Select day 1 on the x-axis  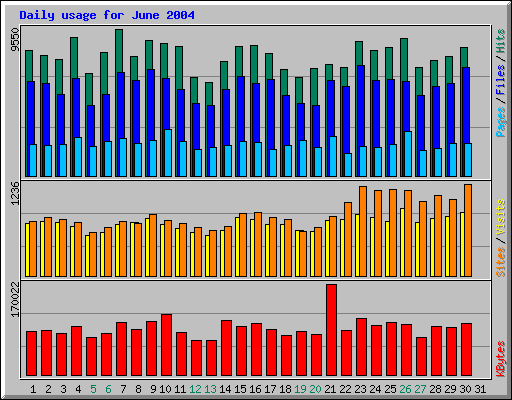pos(33,389)
